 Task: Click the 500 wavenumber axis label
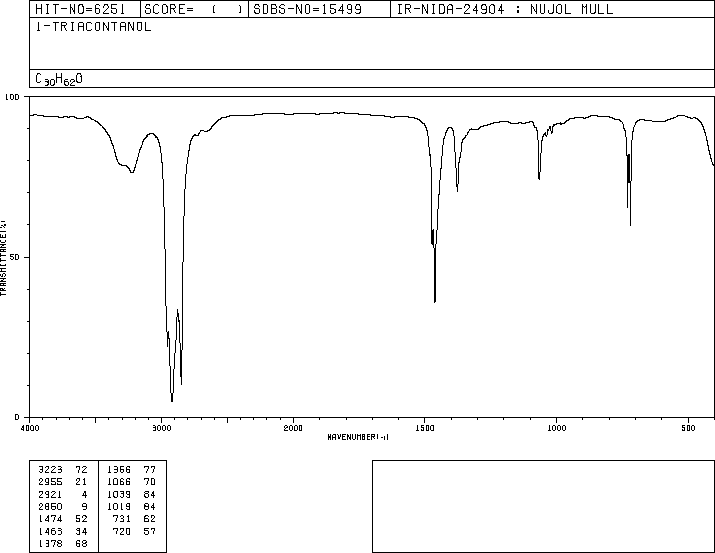(688, 428)
